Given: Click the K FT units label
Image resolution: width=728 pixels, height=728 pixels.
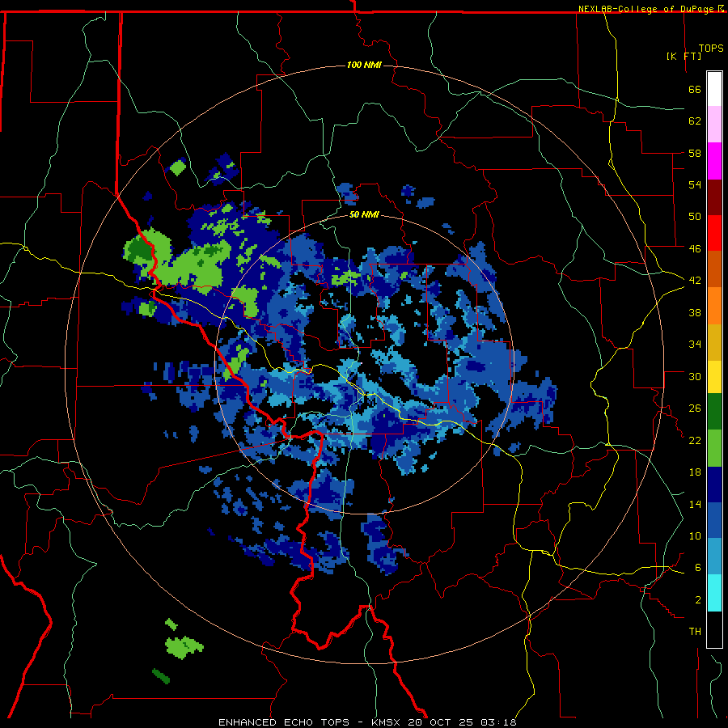Looking at the screenshot, I should 684,56.
